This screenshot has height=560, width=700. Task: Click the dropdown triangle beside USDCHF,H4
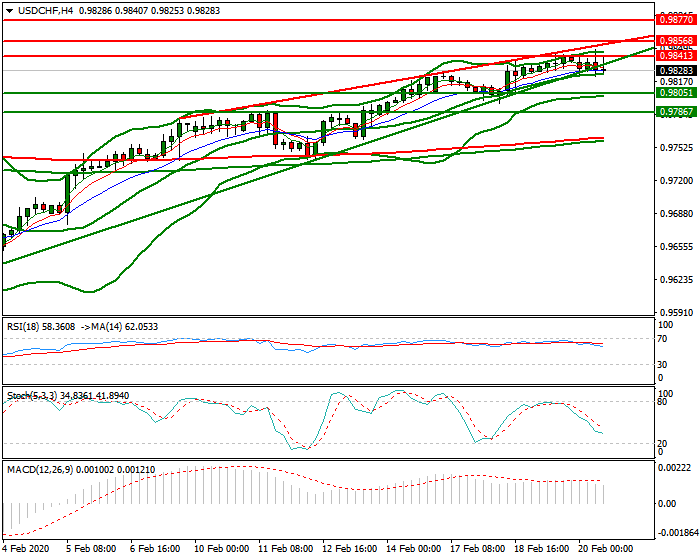click(x=9, y=11)
